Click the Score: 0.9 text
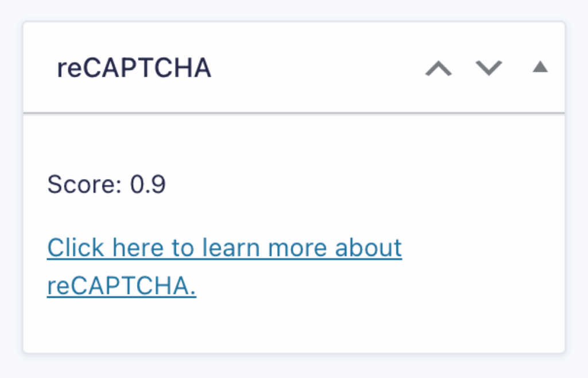The width and height of the screenshot is (588, 378). click(106, 184)
